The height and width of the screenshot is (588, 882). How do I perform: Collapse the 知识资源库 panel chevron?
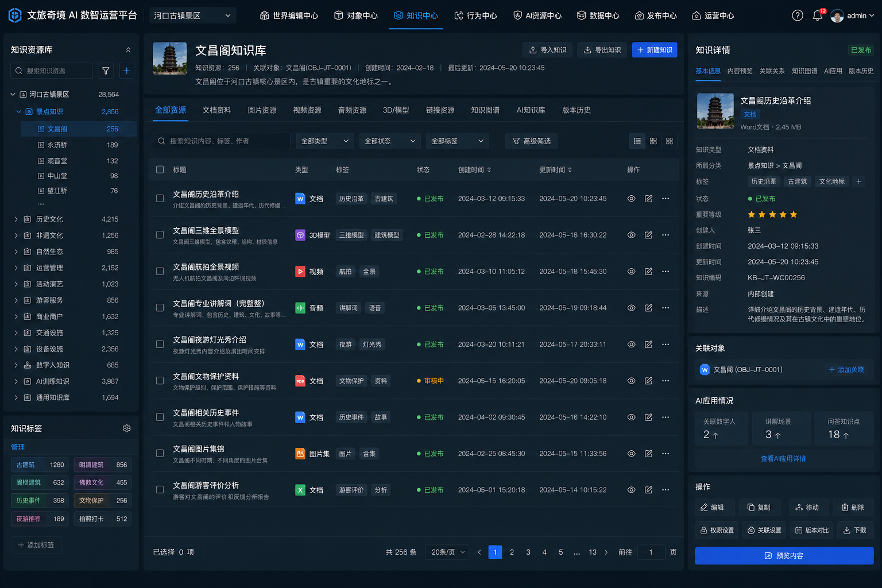127,50
